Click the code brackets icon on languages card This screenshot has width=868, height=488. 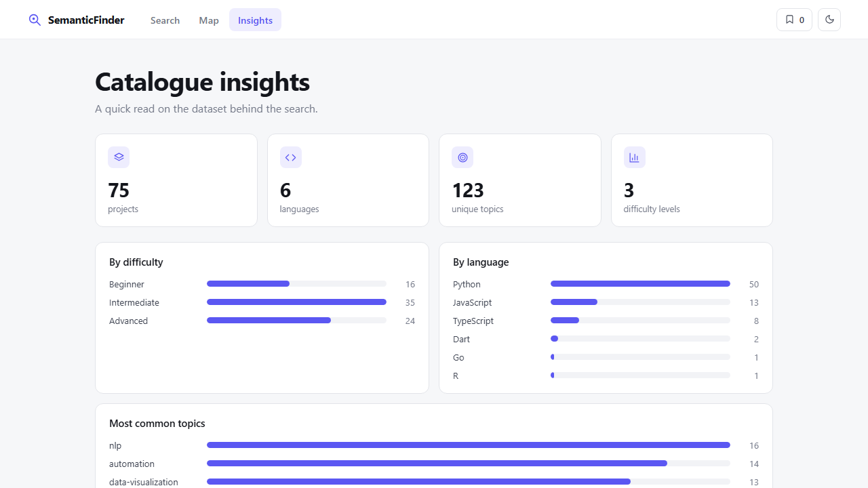[291, 157]
